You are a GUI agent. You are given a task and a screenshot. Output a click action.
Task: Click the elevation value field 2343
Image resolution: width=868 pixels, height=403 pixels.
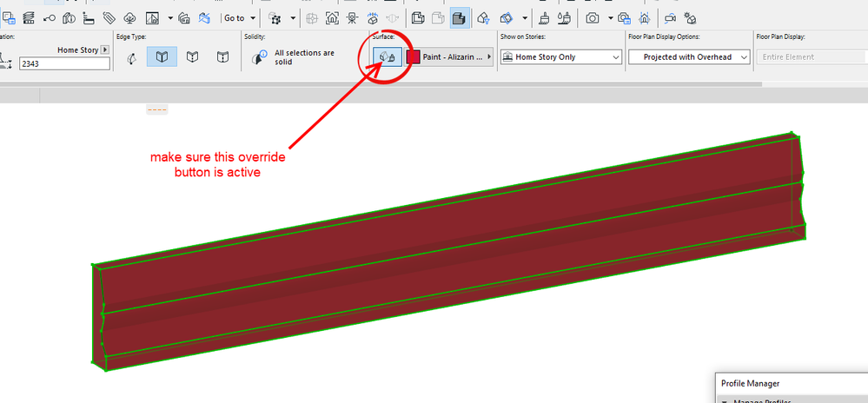[65, 63]
